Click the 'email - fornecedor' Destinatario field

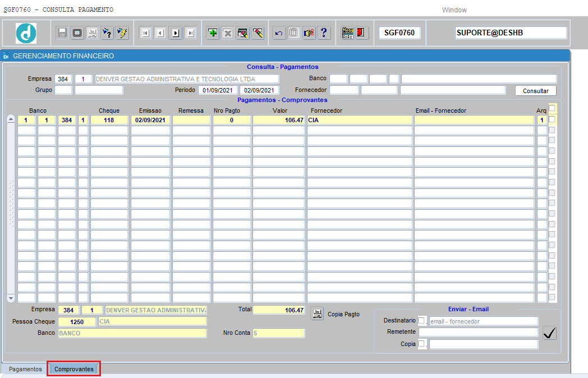(x=484, y=321)
